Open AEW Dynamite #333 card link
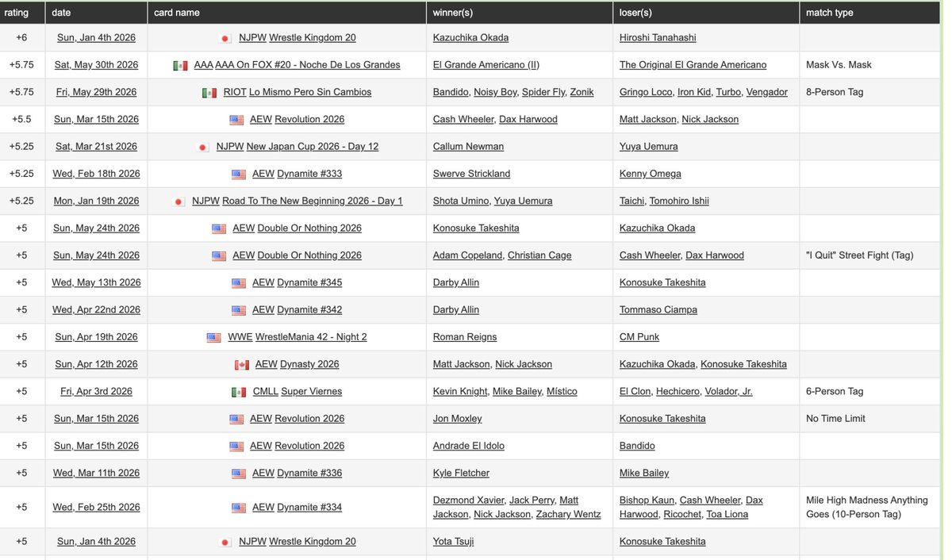 309,174
